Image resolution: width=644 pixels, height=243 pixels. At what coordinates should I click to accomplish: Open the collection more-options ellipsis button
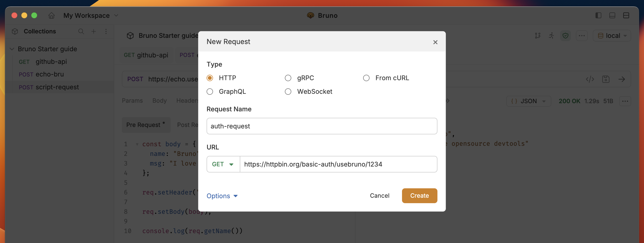pyautogui.click(x=582, y=36)
